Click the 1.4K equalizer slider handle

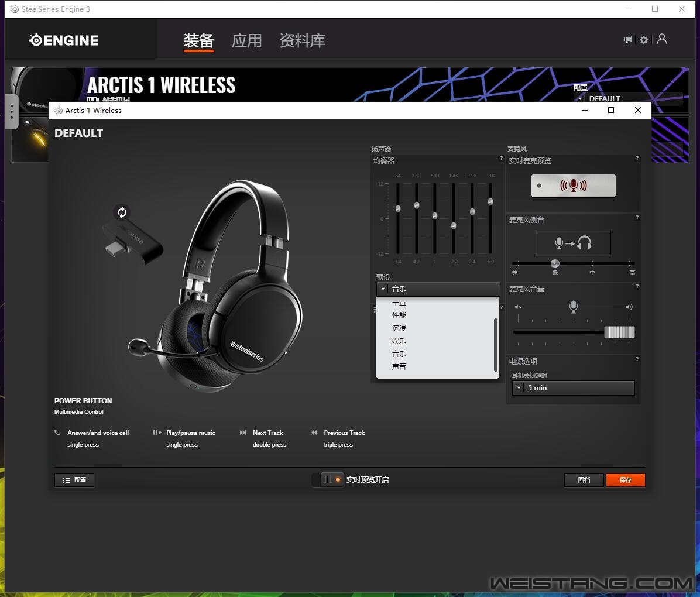(x=454, y=226)
